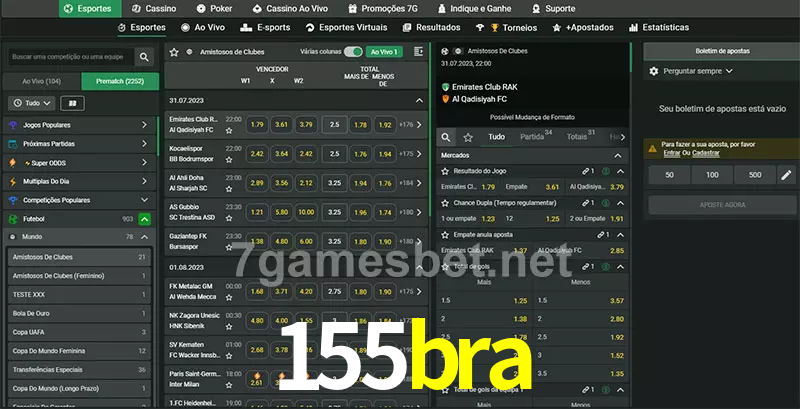Open market search magnifier in match panel
This screenshot has height=409, width=800.
(446, 137)
